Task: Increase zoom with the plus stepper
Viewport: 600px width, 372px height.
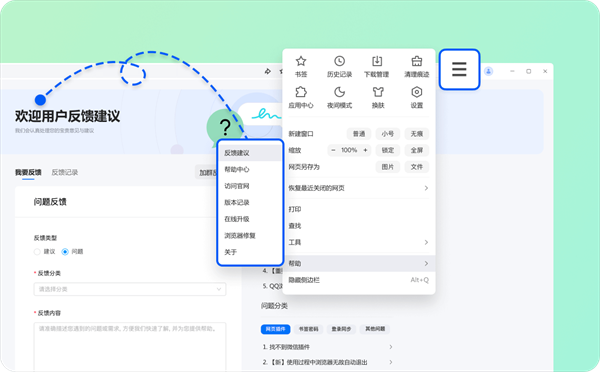Action: point(365,150)
